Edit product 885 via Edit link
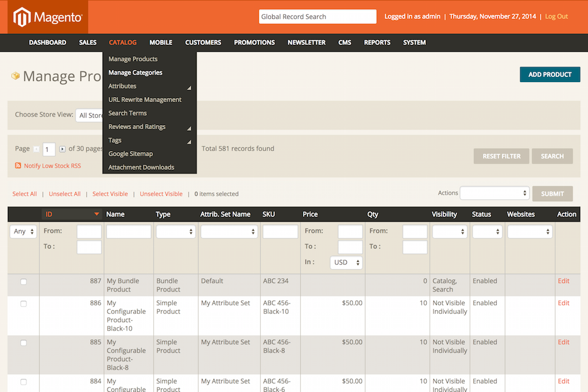 click(564, 342)
